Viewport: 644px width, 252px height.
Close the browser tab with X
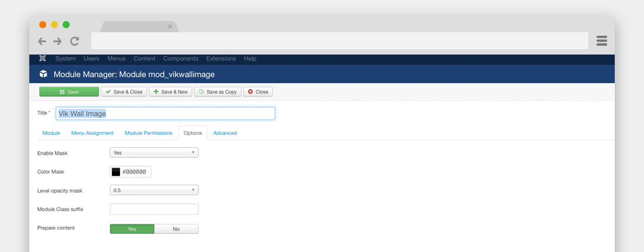[170, 26]
